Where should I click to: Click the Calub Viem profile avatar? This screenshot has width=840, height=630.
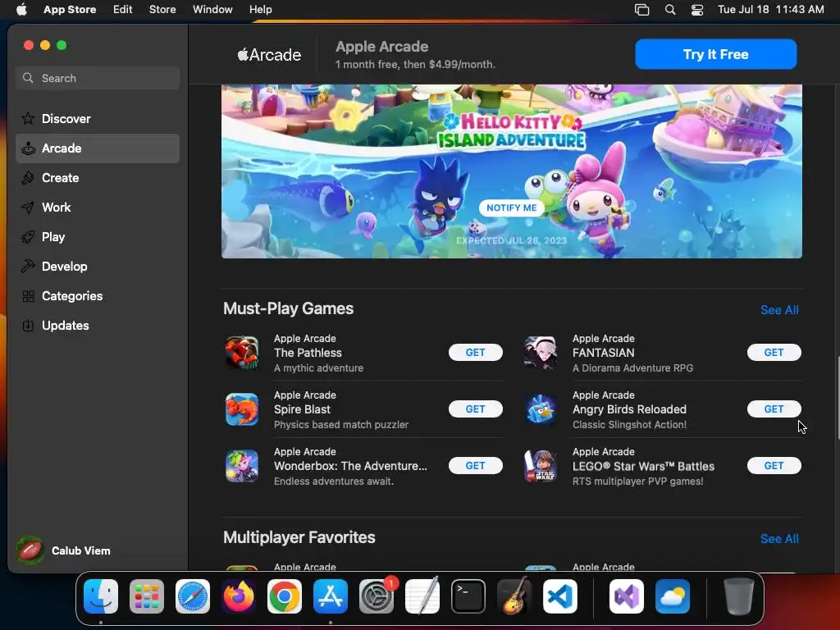30,550
